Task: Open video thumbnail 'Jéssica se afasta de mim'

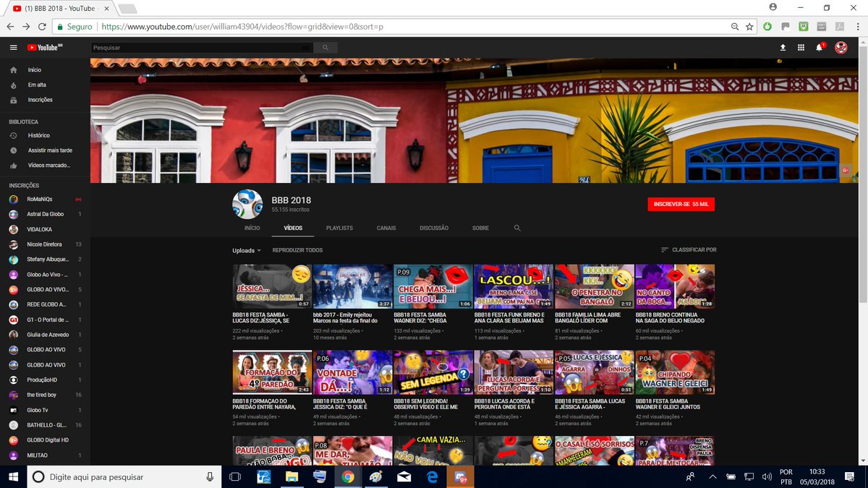Action: tap(272, 286)
